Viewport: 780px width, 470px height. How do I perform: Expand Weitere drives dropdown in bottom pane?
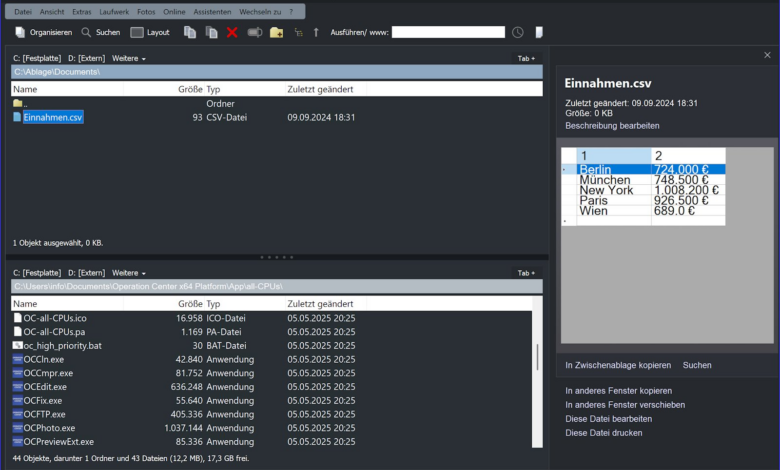129,273
